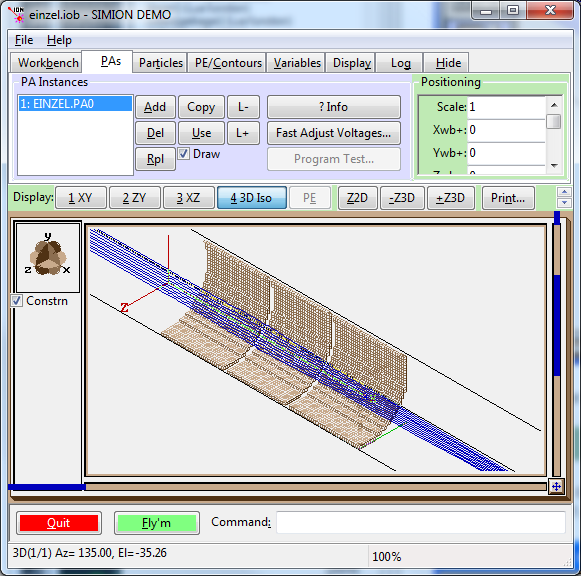Toggle the Constrn checkbox
Screen dimensions: 581x576
point(17,301)
